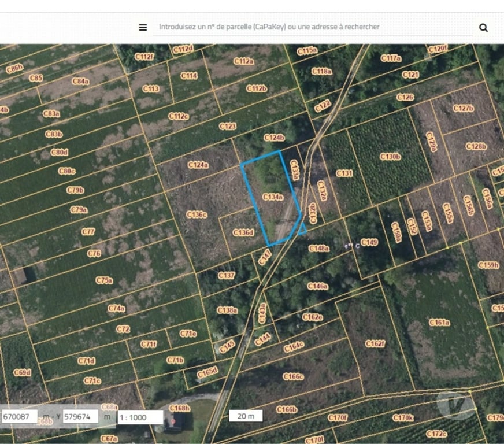
Task: Select parcel label C149
Action: point(369,242)
